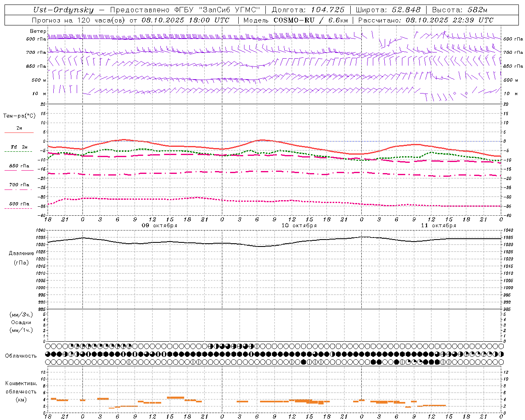Click the dashed pink legend line under '700 гПа'
The height and width of the screenshot is (420, 525).
(x=18, y=189)
